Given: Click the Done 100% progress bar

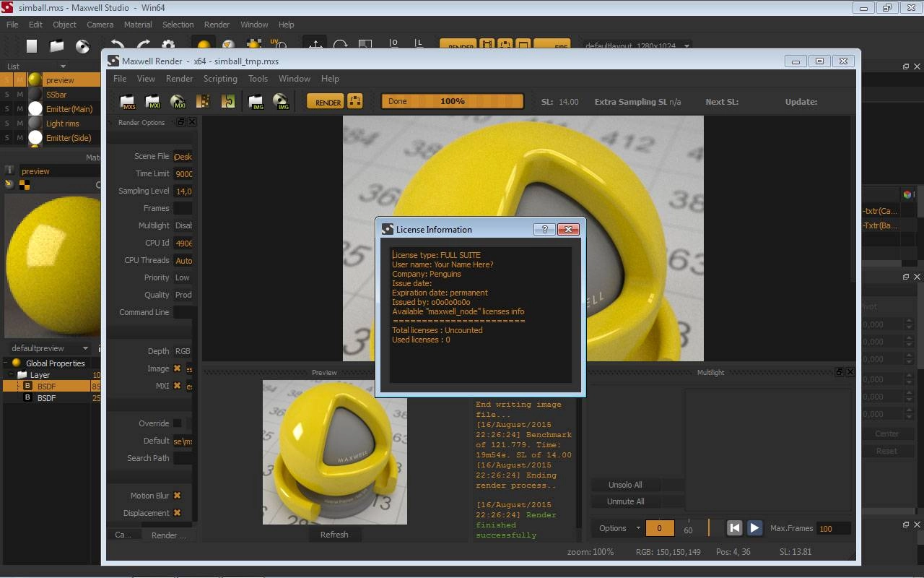Looking at the screenshot, I should click(453, 101).
